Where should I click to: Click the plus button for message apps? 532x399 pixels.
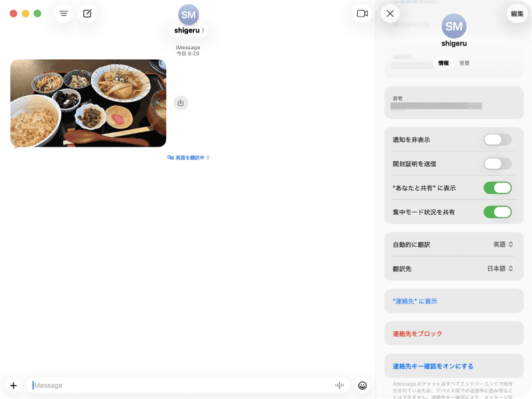coord(13,385)
